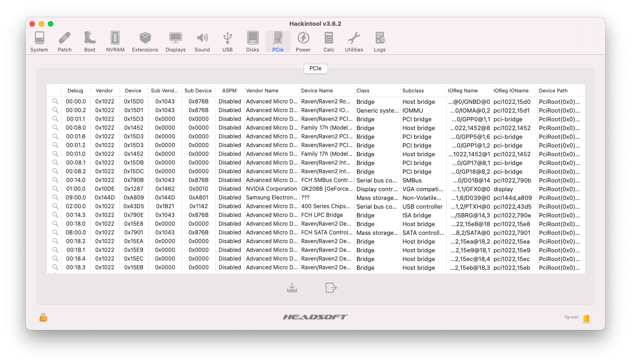Screen dimensions: 631x364
Task: Click the 0xA801 sub device cell
Action: click(199, 198)
